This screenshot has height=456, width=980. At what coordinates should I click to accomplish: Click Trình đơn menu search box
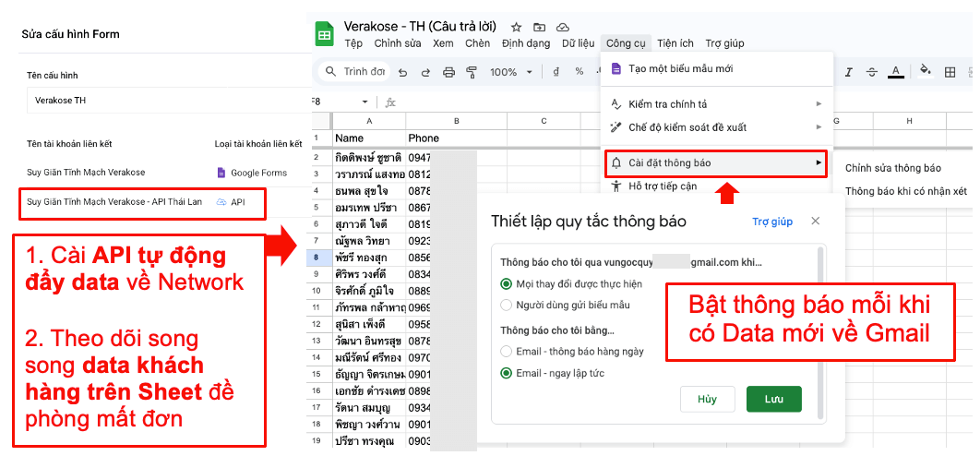pos(354,71)
